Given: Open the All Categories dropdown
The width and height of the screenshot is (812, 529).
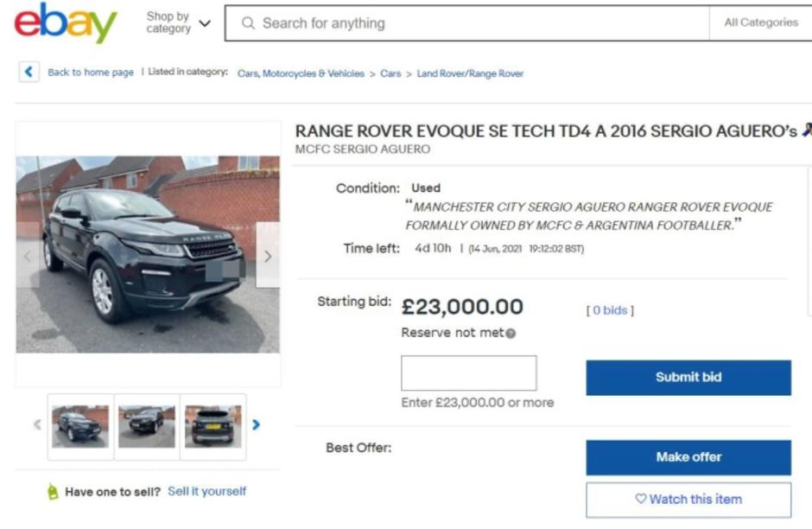Looking at the screenshot, I should point(760,23).
